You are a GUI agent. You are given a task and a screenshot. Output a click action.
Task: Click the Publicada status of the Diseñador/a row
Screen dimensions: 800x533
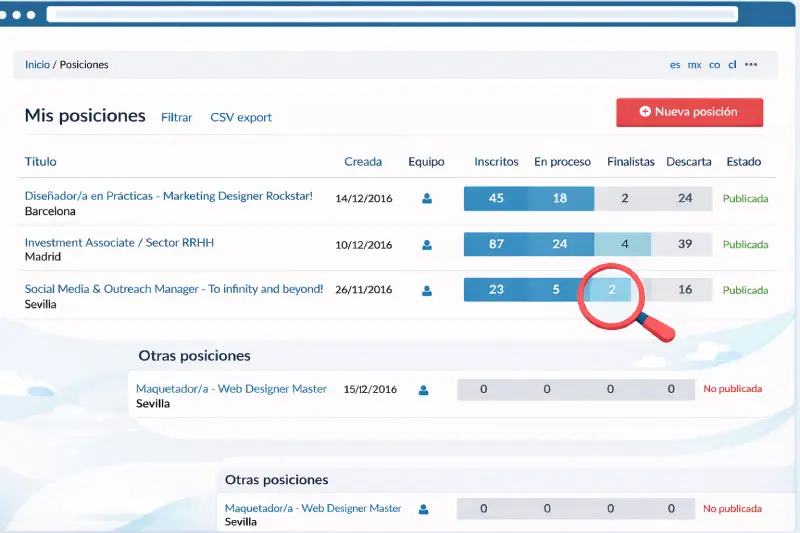[745, 198]
